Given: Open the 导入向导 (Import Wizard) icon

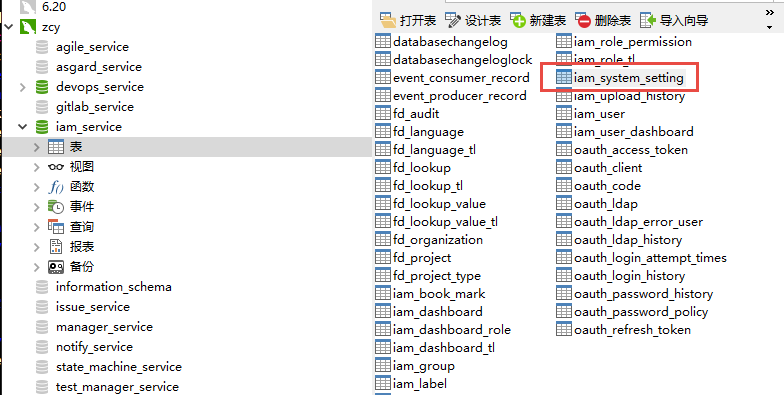Looking at the screenshot, I should click(648, 20).
